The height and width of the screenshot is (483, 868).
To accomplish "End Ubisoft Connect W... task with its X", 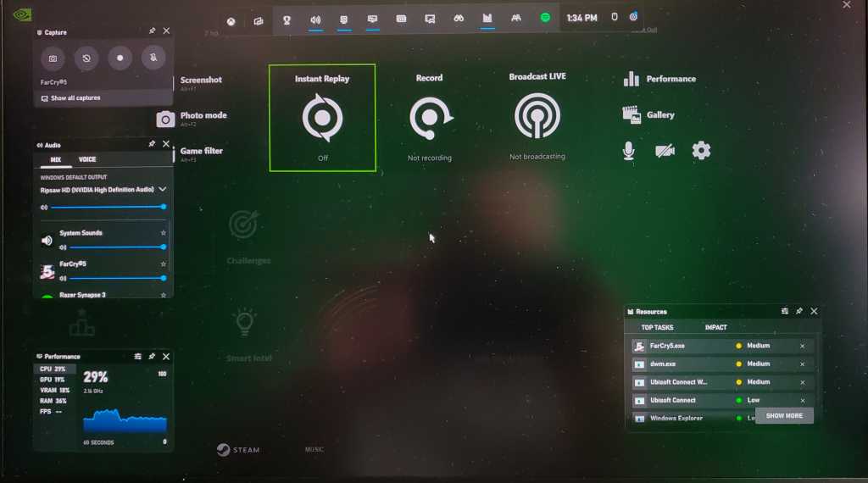I will (802, 382).
